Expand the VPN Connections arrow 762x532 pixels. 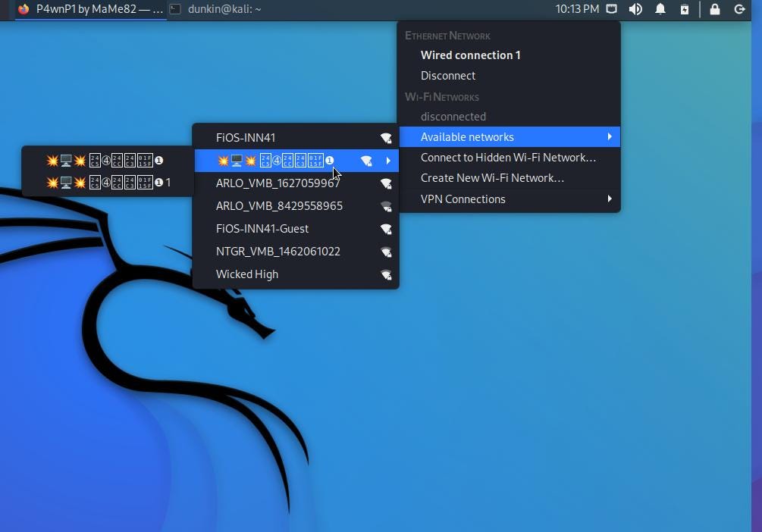[x=610, y=199]
